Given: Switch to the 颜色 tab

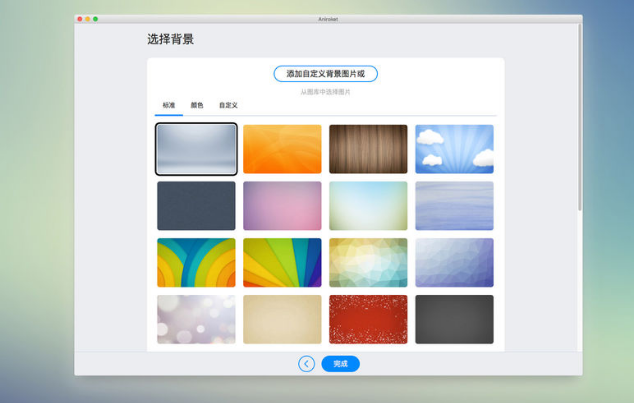Looking at the screenshot, I should 197,105.
